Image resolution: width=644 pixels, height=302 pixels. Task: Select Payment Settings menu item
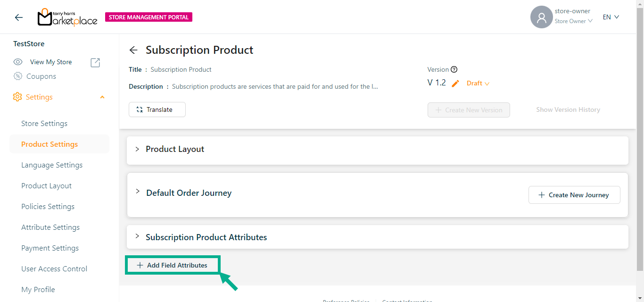tap(50, 248)
